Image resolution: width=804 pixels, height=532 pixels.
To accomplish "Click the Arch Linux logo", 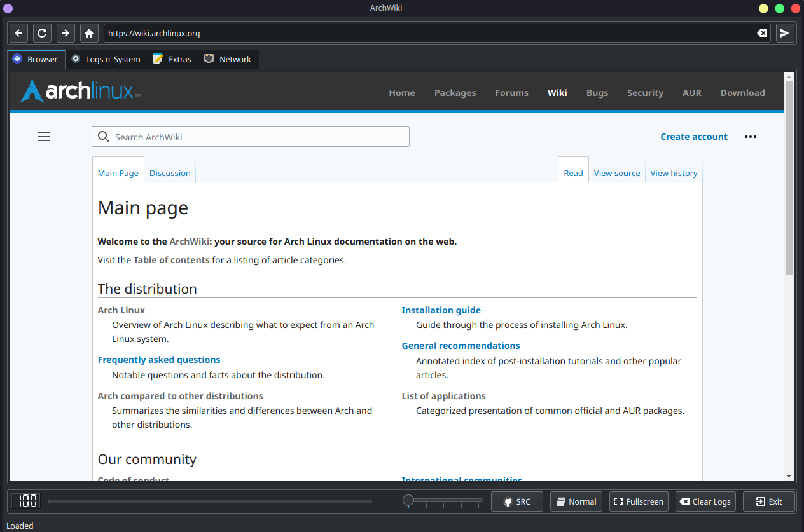I will click(x=80, y=91).
